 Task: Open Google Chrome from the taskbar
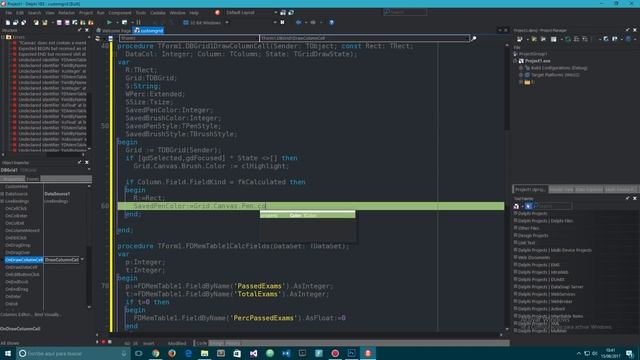(156, 353)
